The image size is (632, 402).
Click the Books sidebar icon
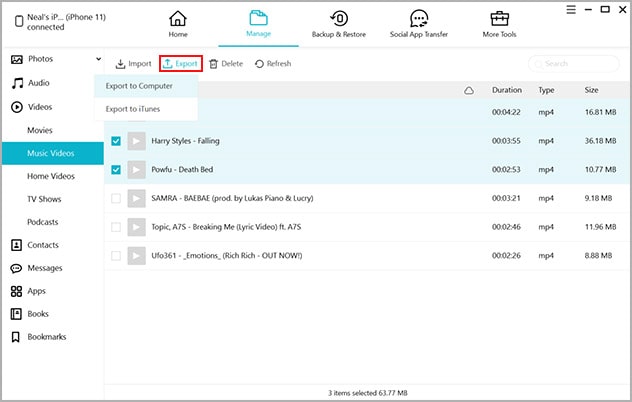[16, 314]
